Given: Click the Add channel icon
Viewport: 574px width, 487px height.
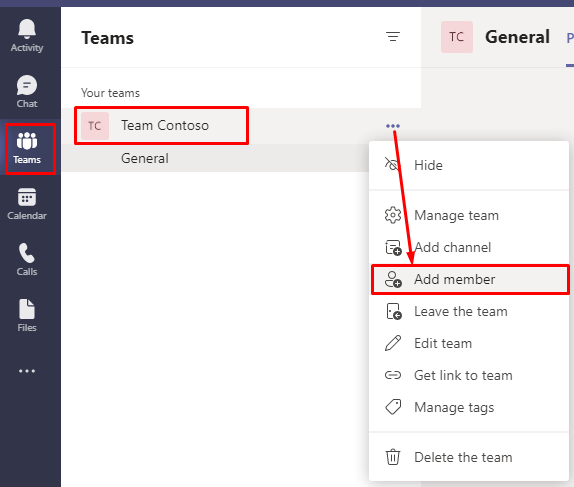Looking at the screenshot, I should point(394,248).
